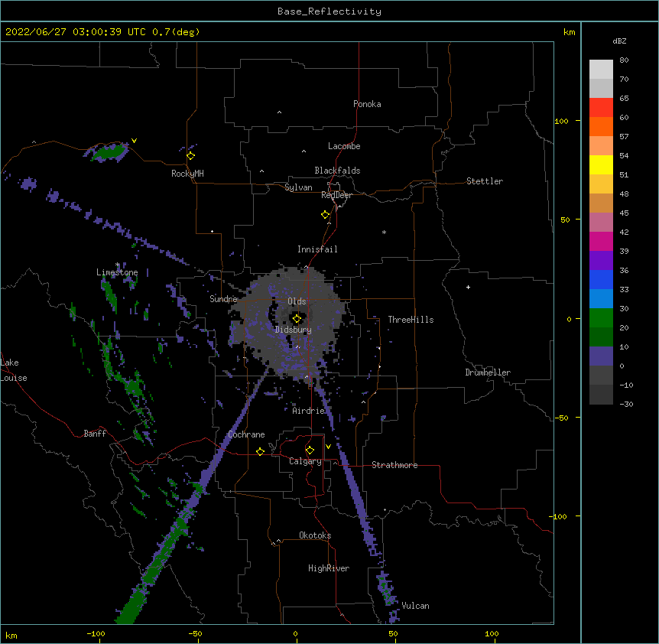659x644 pixels.
Task: Click the -50 tick on the horizontal axis
Action: coord(195,633)
